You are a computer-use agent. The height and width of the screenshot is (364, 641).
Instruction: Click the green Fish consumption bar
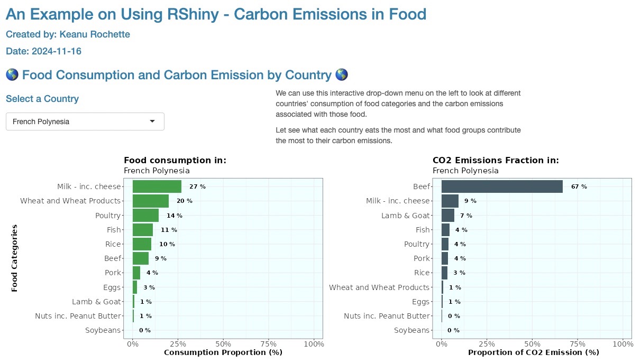[142, 230]
